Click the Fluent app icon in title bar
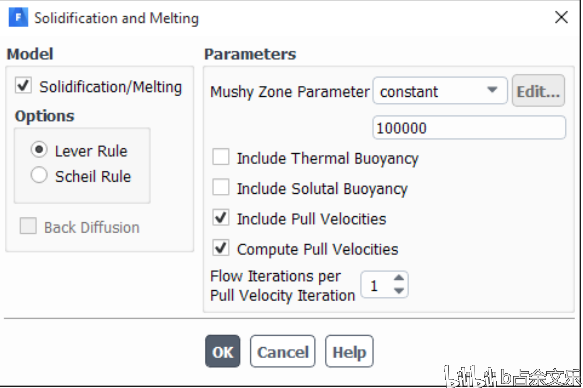 tap(18, 17)
